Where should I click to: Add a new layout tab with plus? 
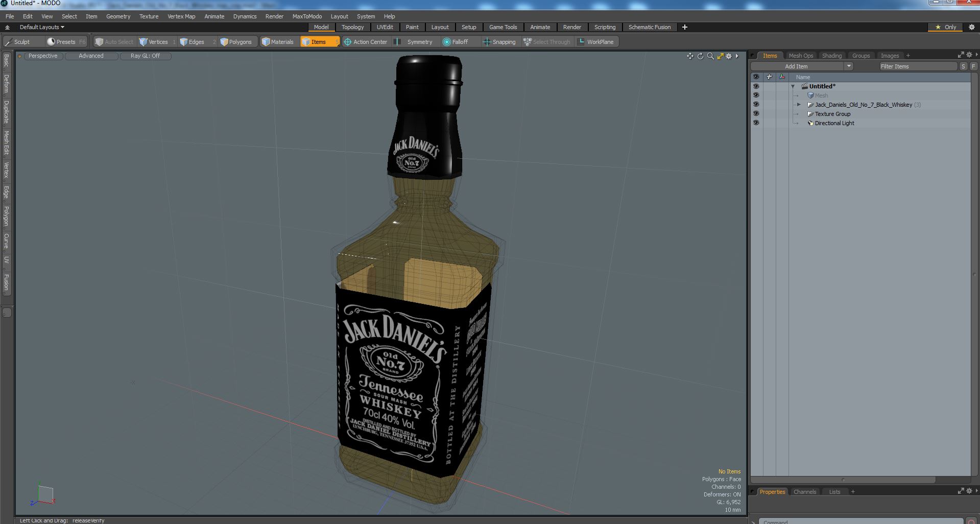(x=685, y=27)
